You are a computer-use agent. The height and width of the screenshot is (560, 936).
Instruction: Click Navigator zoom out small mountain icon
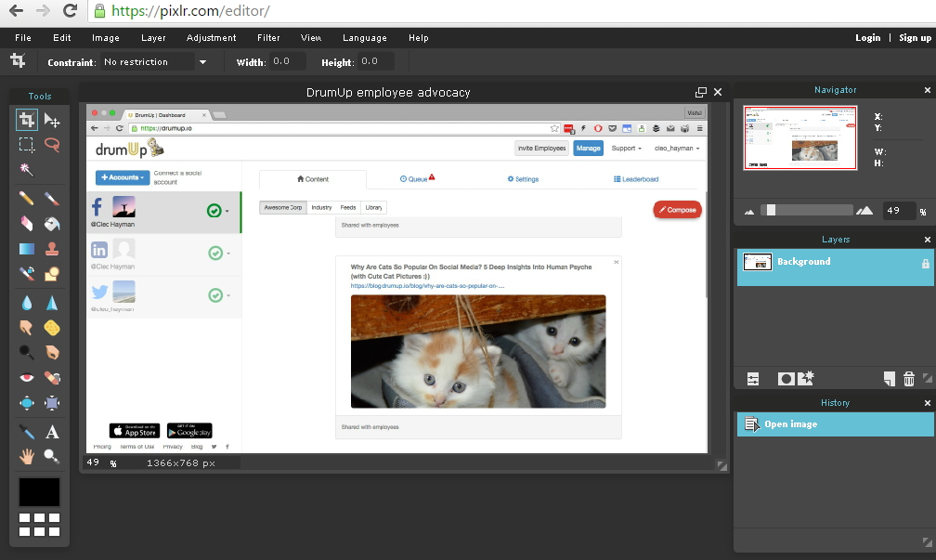coord(749,212)
